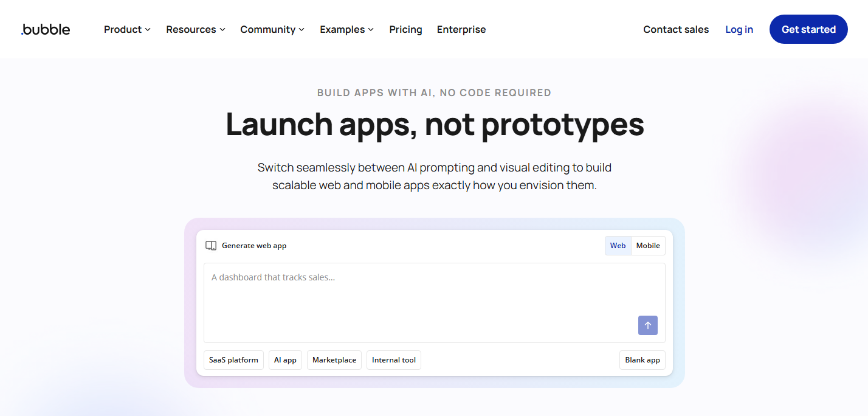Select the Marketplace suggestion
Screen dimensions: 868x416
[x=334, y=360]
